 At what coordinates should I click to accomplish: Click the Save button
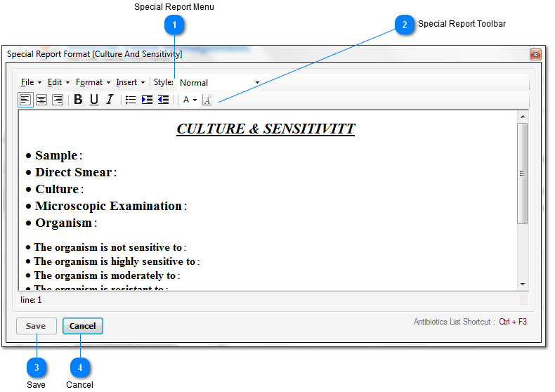tap(36, 326)
